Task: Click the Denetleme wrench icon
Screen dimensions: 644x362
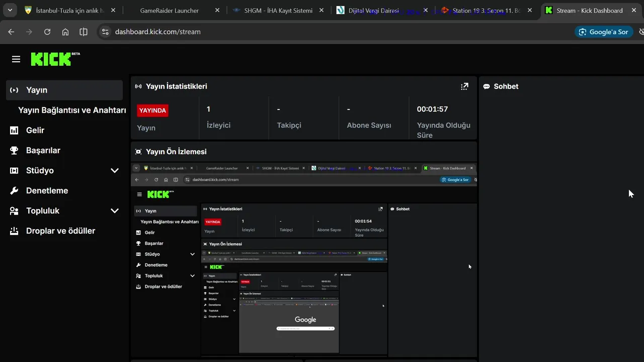Action: 14,191
